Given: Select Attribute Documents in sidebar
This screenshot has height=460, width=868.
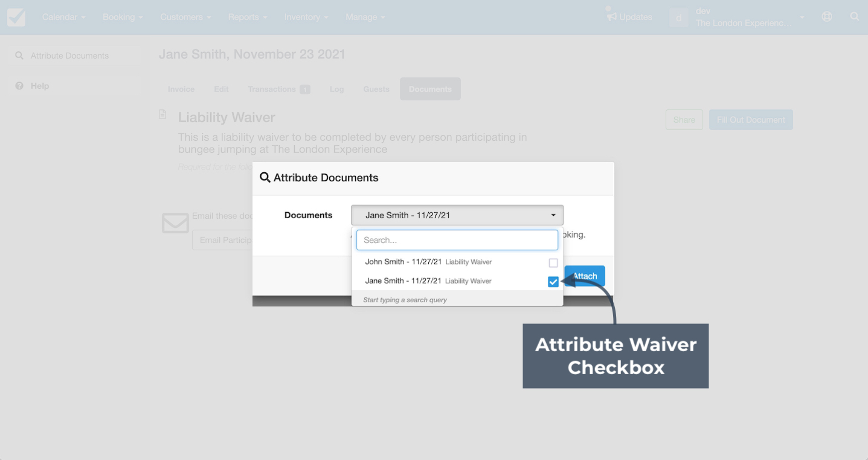Looking at the screenshot, I should (74, 56).
